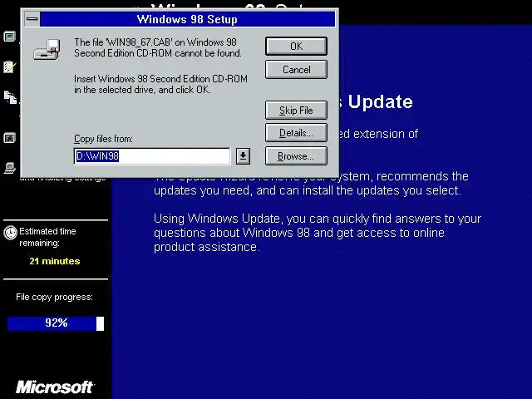This screenshot has height=399, width=532.
Task: Click the Windows 98 Setup title bar
Action: 187,19
